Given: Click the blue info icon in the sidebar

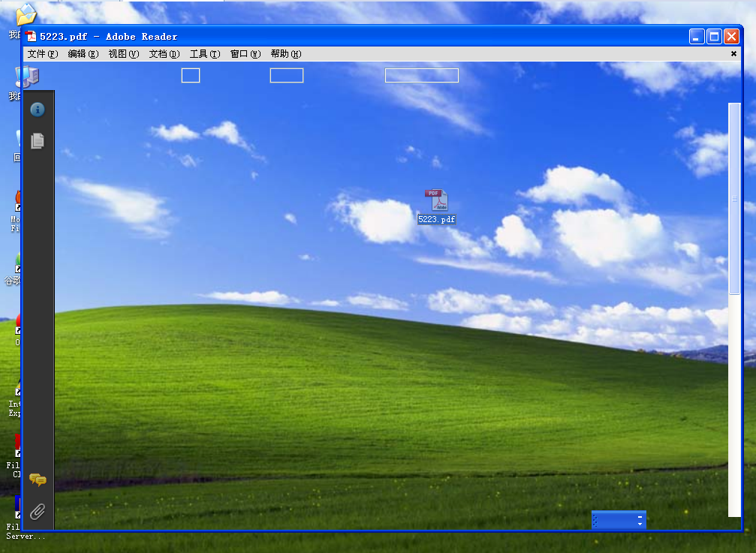Looking at the screenshot, I should tap(38, 110).
